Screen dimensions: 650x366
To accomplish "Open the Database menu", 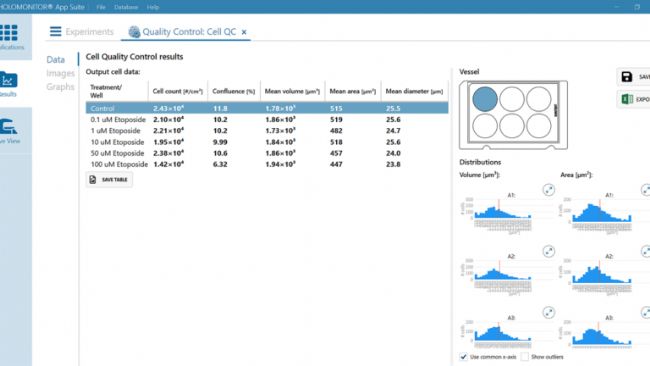I will point(126,7).
